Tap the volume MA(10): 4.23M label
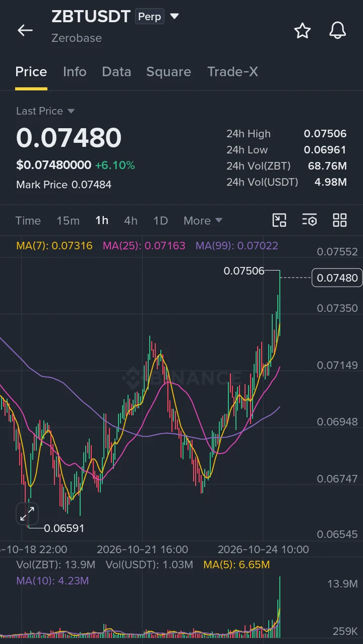 (52, 581)
